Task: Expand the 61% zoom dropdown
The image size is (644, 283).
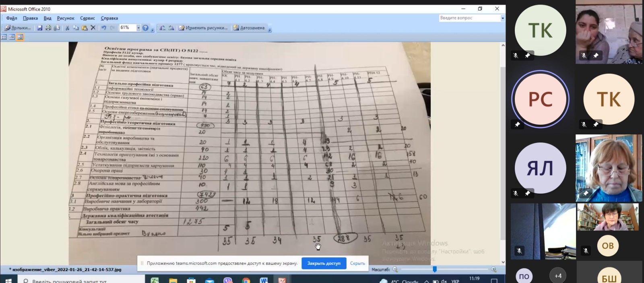Action: [138, 28]
